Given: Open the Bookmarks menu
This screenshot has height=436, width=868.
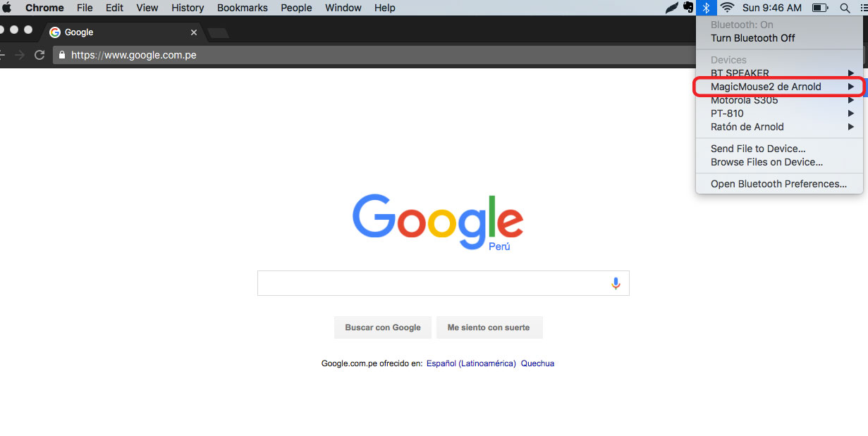Looking at the screenshot, I should coord(243,8).
